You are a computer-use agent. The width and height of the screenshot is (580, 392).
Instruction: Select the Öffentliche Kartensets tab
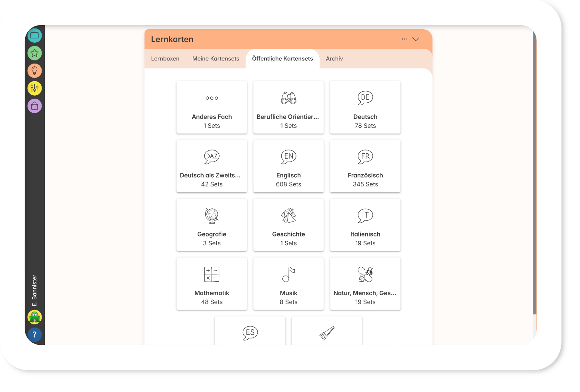(x=282, y=59)
